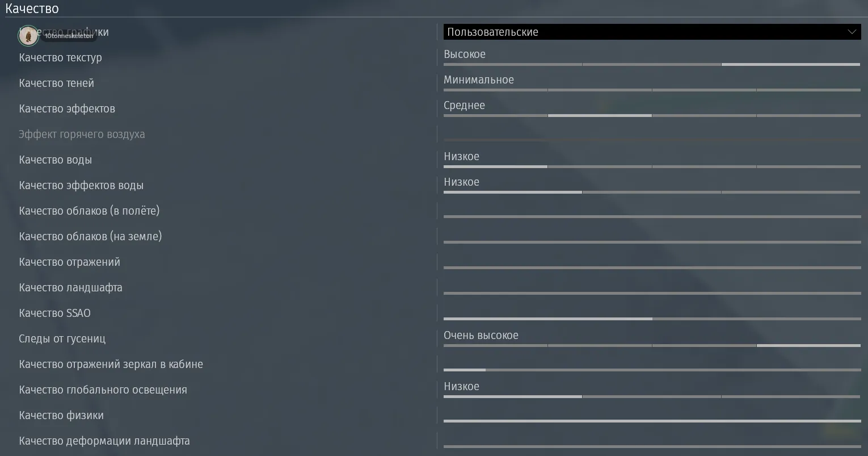Set the Качество эффектов воды slider
868x456 pixels.
pos(652,192)
